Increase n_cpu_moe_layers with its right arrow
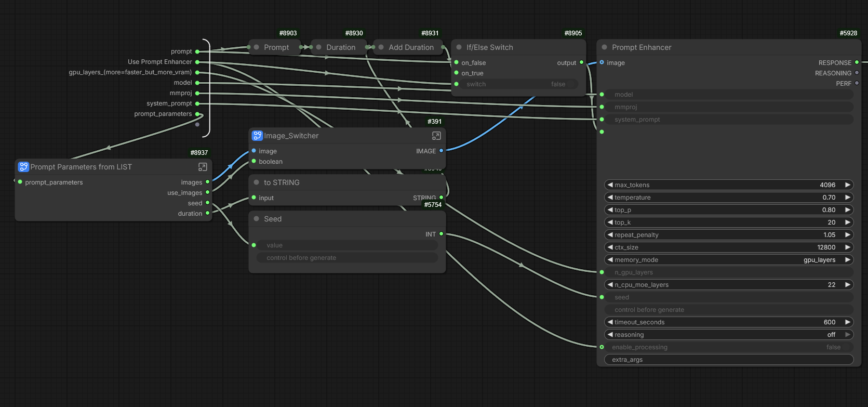868x407 pixels. [848, 285]
